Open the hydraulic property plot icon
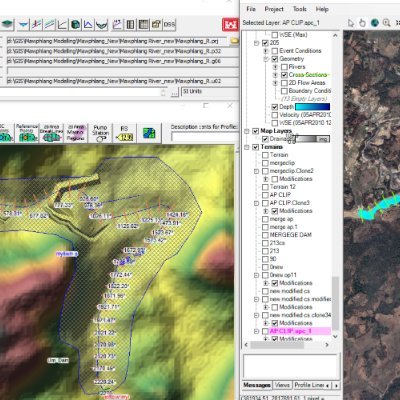The width and height of the screenshot is (400, 400). [101, 24]
